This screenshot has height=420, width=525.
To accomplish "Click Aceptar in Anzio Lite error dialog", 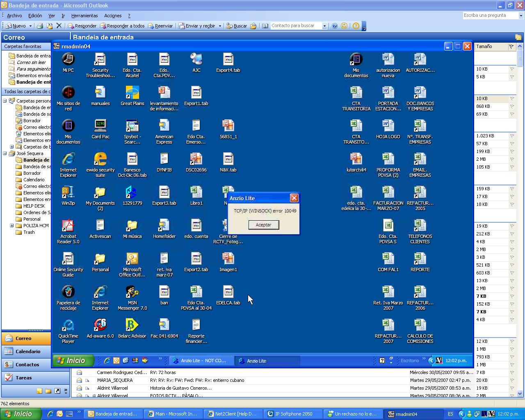I will [x=263, y=225].
